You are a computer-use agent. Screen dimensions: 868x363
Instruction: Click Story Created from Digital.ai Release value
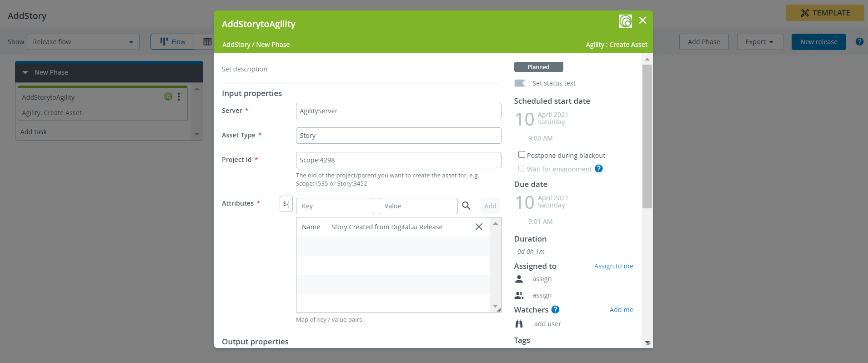click(x=386, y=227)
